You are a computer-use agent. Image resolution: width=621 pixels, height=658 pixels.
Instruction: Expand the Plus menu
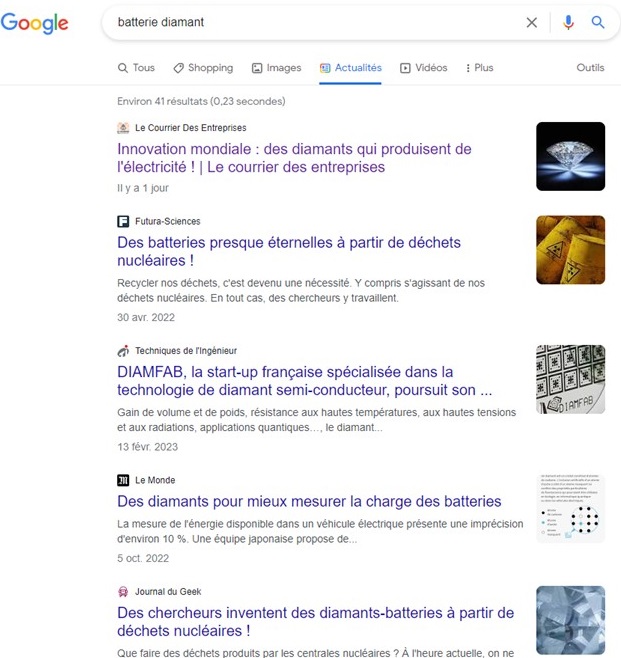479,68
